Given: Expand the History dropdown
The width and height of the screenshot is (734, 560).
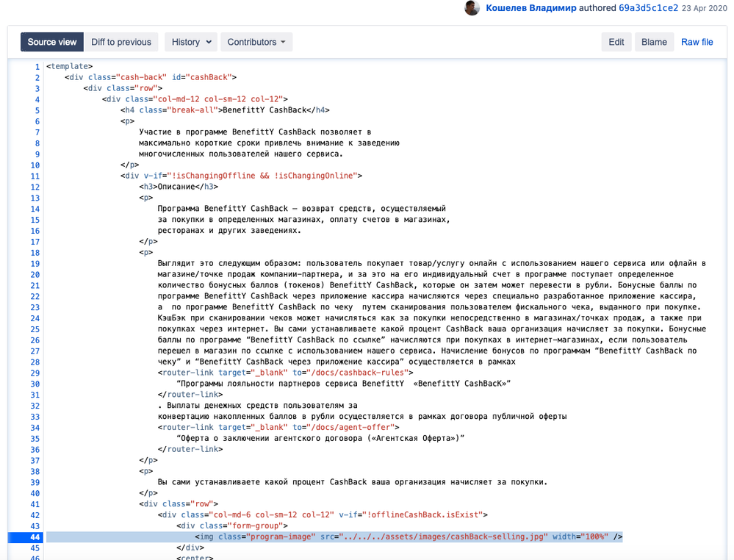Looking at the screenshot, I should (191, 42).
